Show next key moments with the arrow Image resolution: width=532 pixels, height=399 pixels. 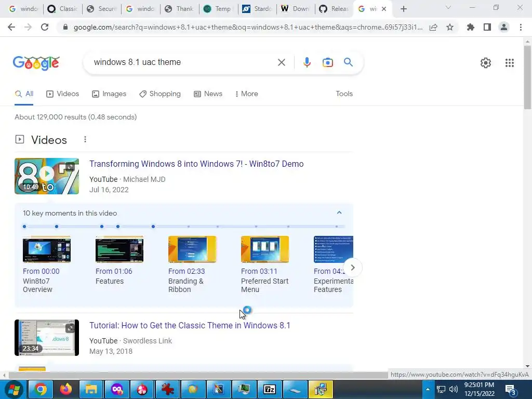pyautogui.click(x=353, y=268)
